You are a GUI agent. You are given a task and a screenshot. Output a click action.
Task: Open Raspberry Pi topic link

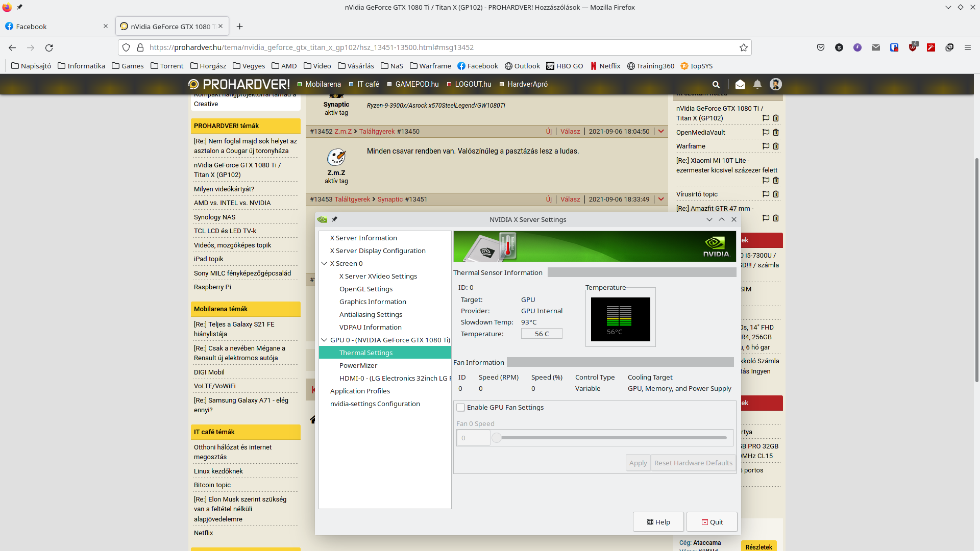[212, 287]
